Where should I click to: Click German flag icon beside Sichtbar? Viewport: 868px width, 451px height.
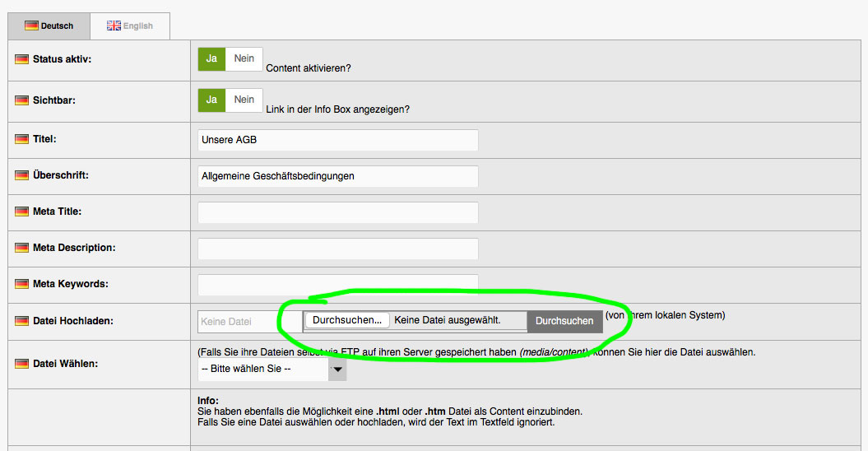[22, 100]
